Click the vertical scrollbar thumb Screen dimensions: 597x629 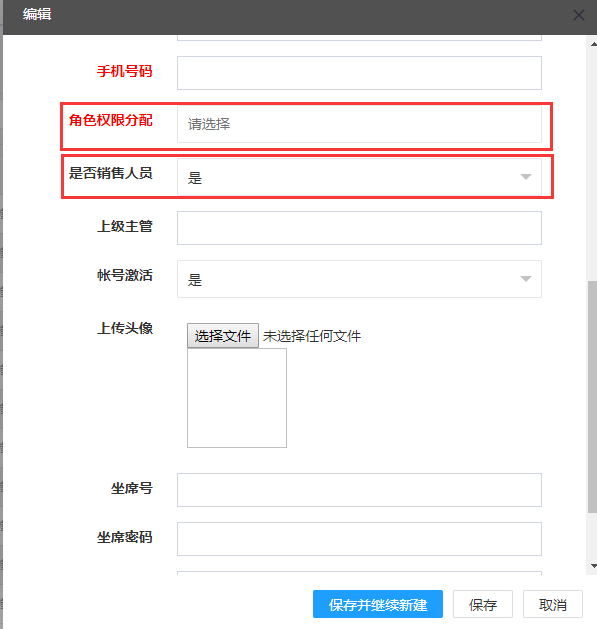(x=592, y=397)
